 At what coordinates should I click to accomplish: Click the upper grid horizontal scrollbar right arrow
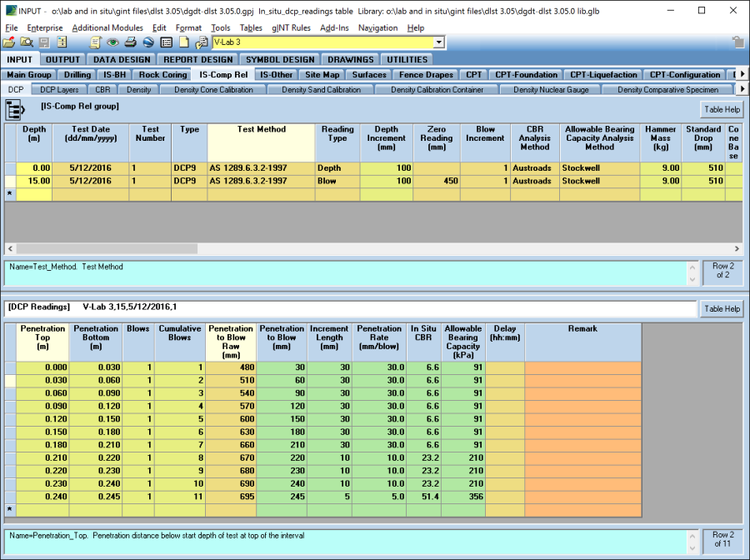[737, 248]
